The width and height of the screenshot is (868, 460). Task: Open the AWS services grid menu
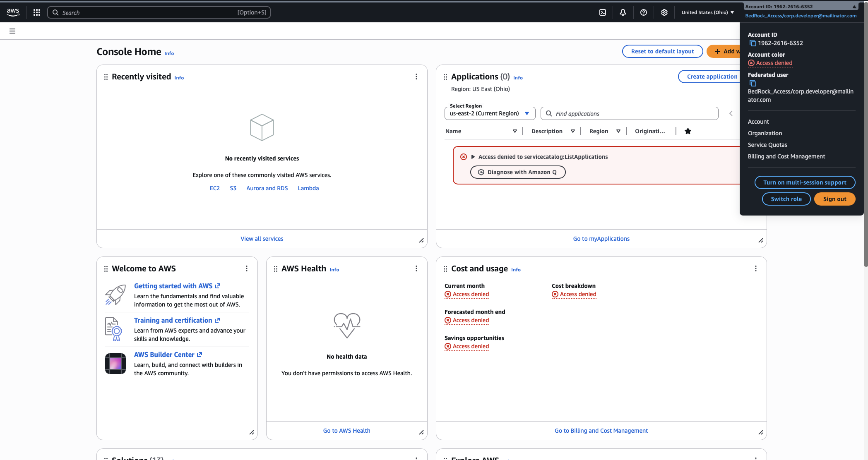point(37,12)
